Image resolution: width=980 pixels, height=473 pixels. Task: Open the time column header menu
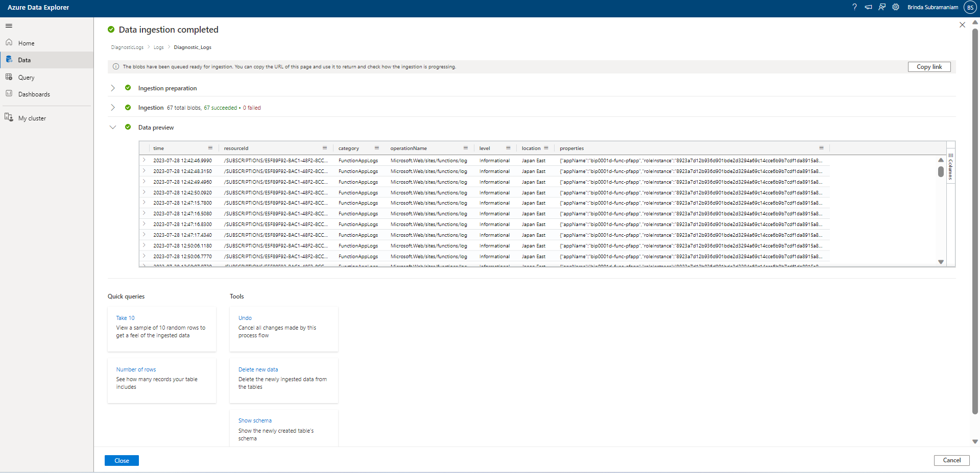[210, 147]
